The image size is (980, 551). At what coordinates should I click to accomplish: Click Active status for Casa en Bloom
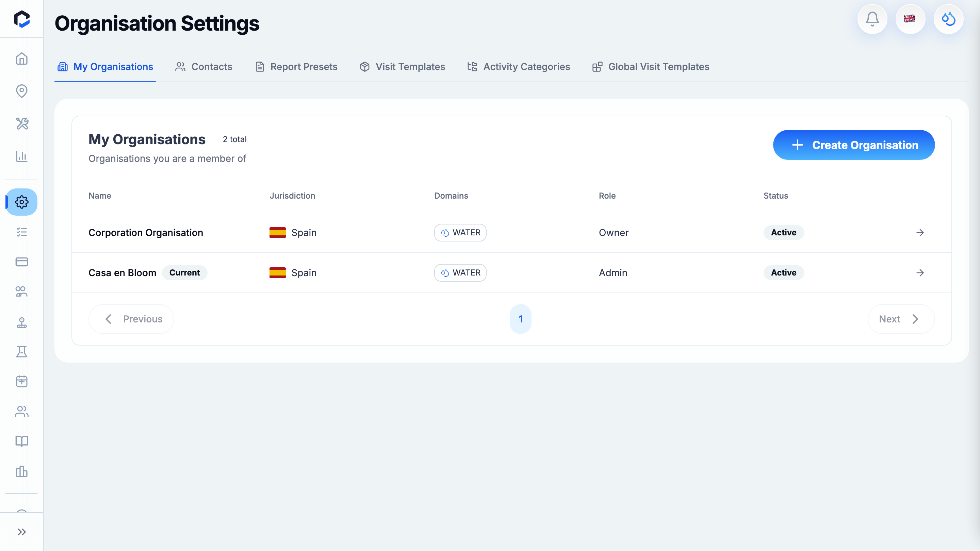tap(784, 273)
